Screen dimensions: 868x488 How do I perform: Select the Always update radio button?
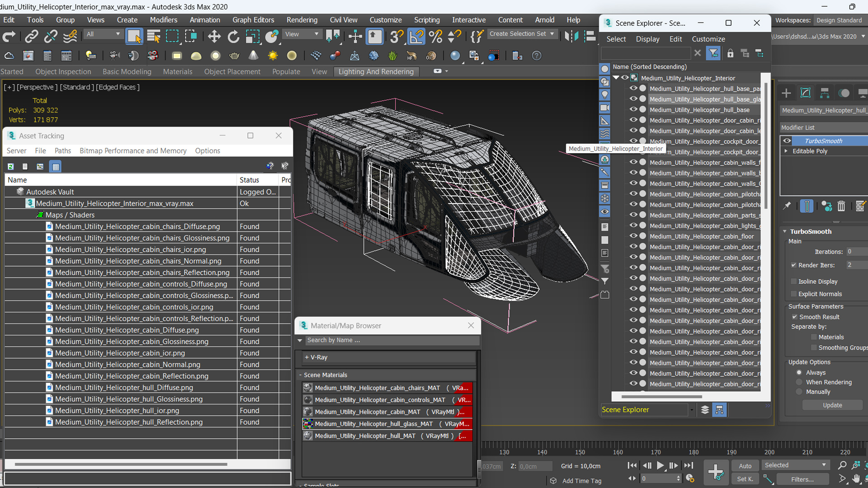[x=799, y=372]
